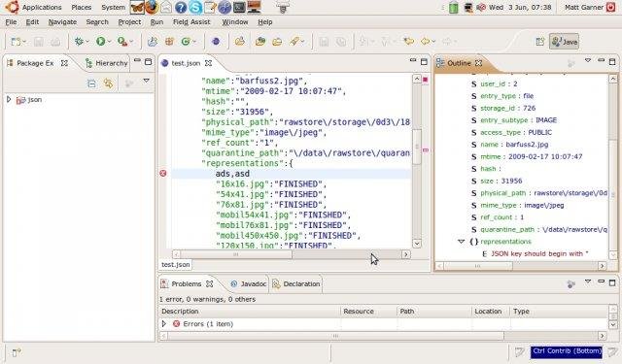Click the editor horizontal scrollbar right arrow
Screen dimensions: 622x364
pos(406,254)
